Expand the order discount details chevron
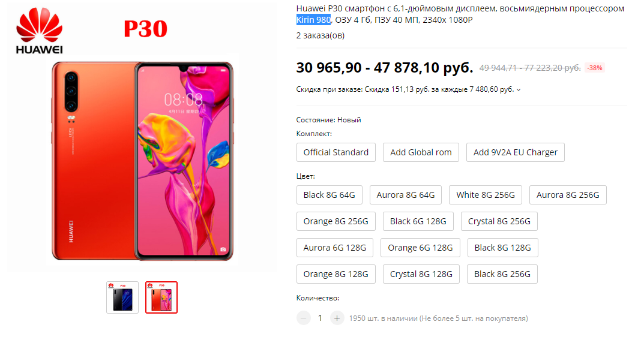 [519, 90]
